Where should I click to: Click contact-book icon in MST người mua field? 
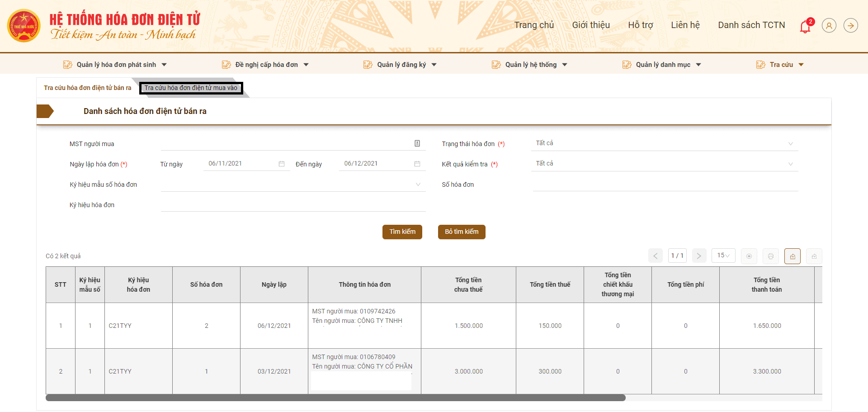pyautogui.click(x=417, y=143)
